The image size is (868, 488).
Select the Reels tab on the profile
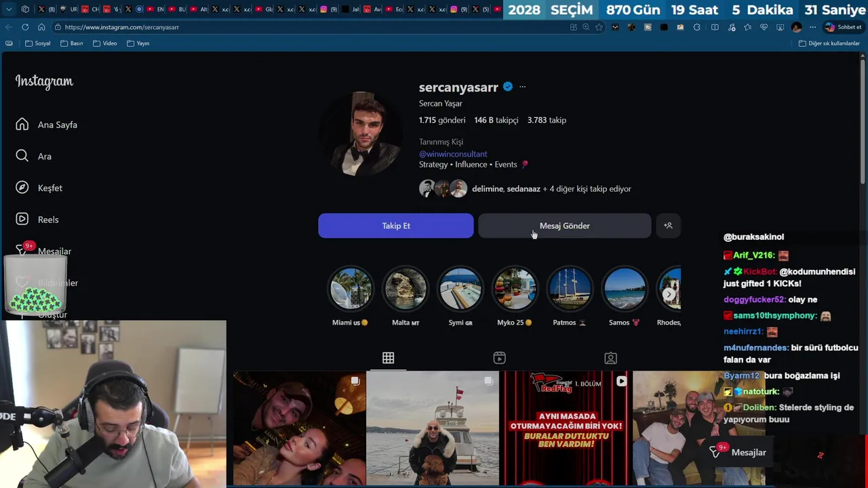tap(499, 358)
